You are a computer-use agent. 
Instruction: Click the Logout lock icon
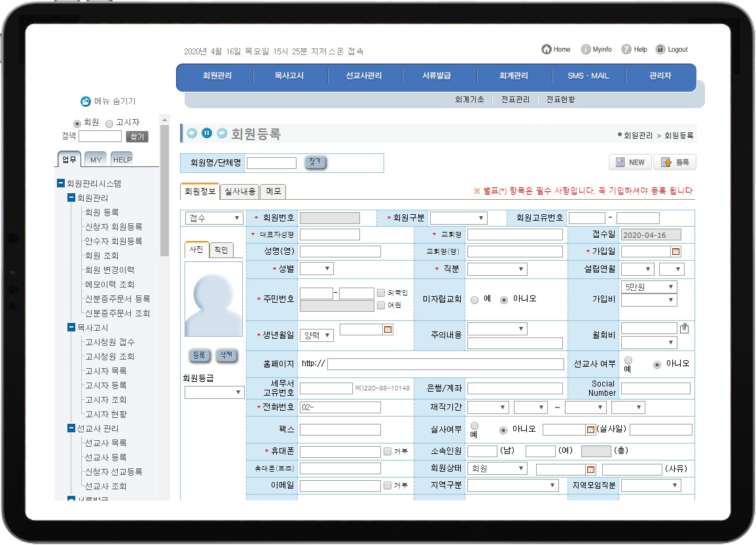tap(660, 50)
